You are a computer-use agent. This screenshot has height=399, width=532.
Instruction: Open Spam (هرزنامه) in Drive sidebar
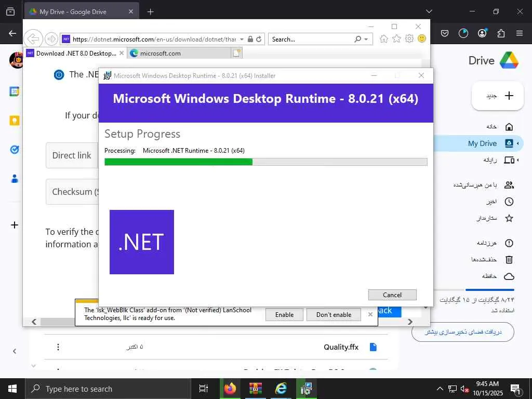click(x=495, y=243)
